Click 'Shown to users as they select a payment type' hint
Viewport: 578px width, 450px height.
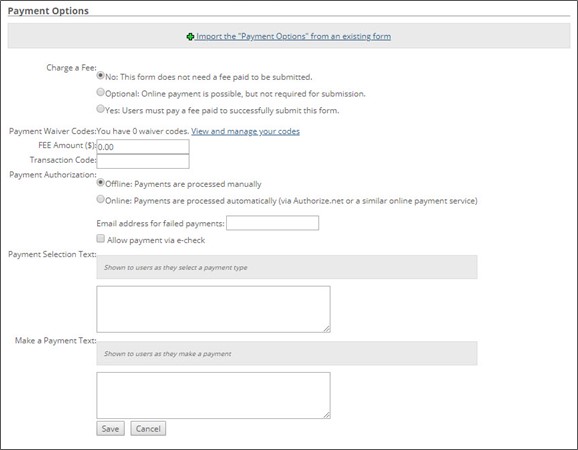pos(176,268)
